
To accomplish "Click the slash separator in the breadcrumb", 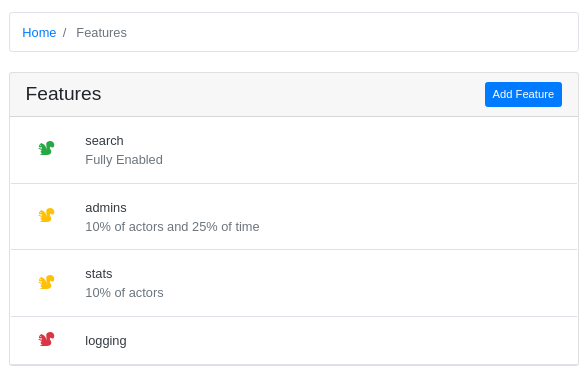I will [x=64, y=33].
